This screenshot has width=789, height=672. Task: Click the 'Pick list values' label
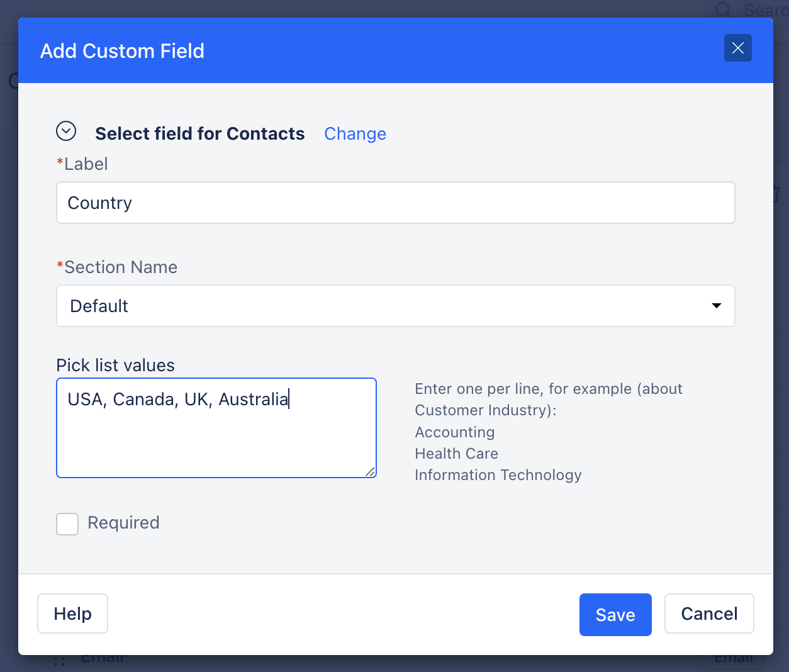pyautogui.click(x=116, y=366)
